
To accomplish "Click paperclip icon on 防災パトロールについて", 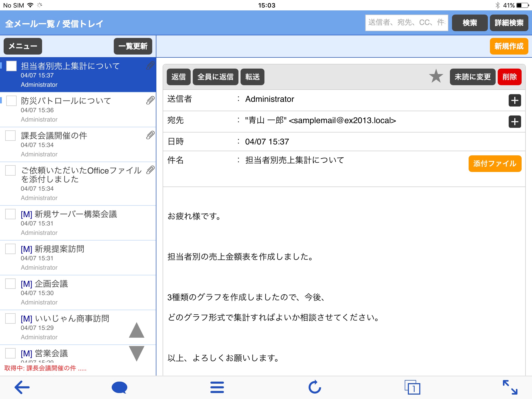I will pos(150,100).
